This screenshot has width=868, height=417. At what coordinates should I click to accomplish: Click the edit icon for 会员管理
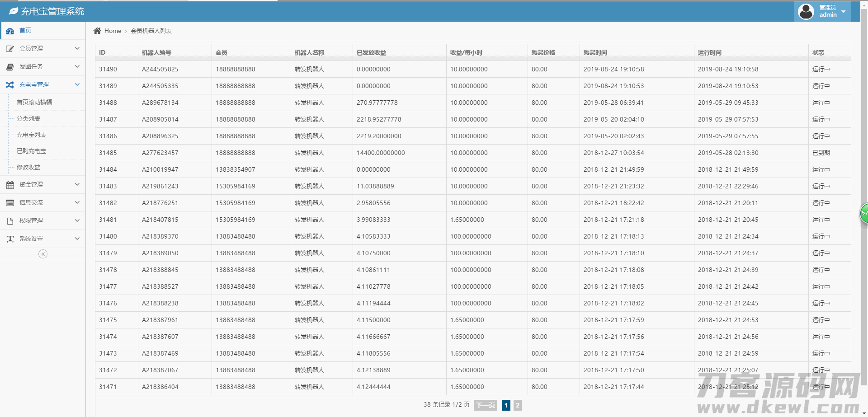[10, 49]
